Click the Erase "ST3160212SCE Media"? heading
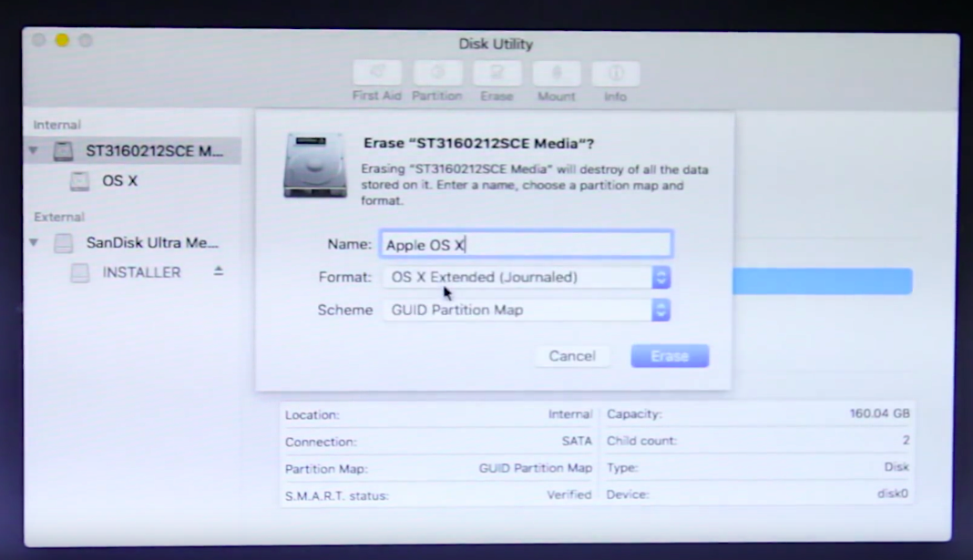Viewport: 973px width, 560px height. (x=478, y=143)
